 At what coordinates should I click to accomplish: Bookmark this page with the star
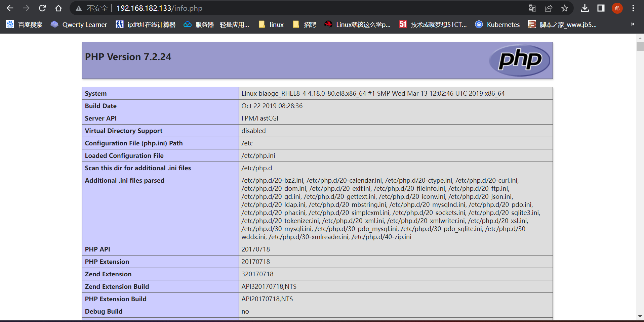coord(565,8)
